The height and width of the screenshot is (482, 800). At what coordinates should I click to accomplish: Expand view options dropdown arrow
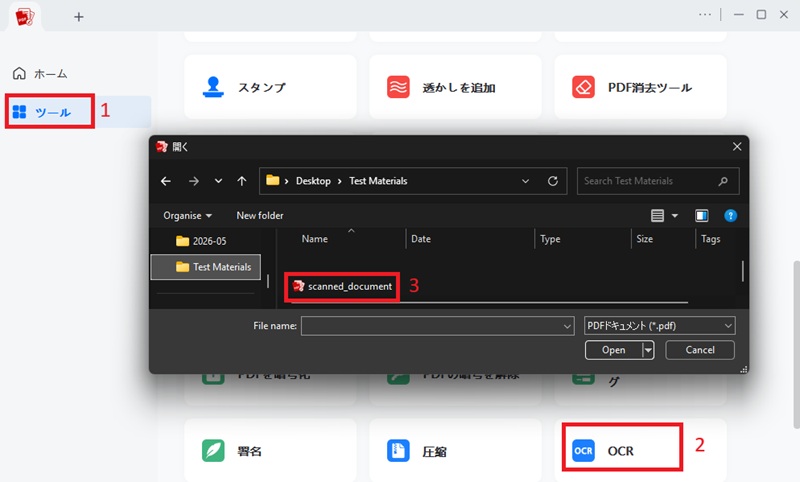tap(674, 216)
